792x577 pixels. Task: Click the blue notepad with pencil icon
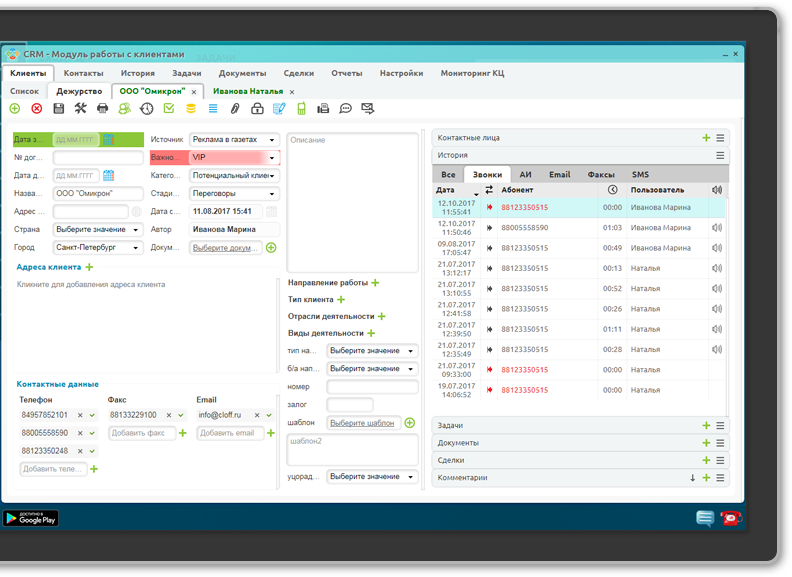279,109
